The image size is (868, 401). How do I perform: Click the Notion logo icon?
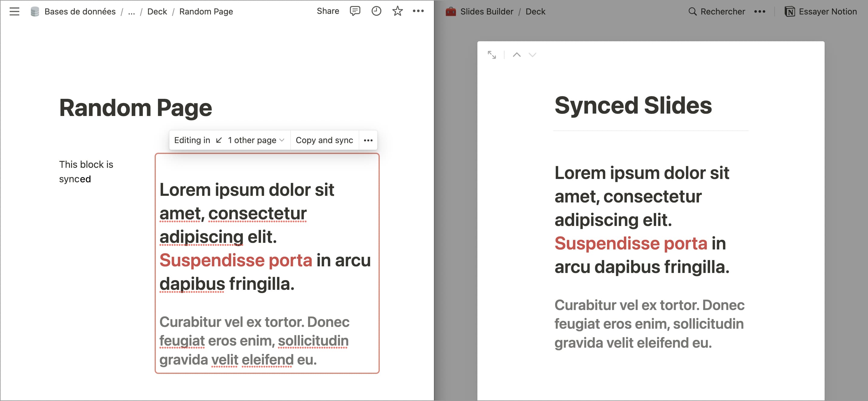pos(790,11)
